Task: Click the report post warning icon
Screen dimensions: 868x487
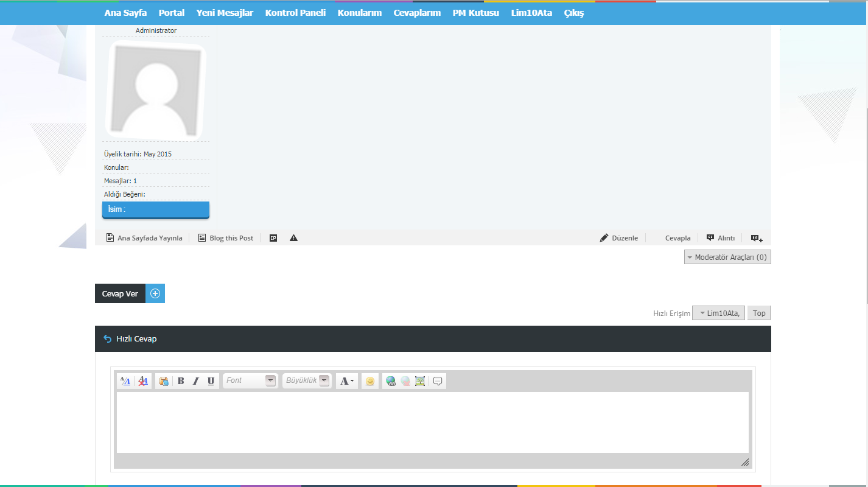Action: [x=294, y=238]
